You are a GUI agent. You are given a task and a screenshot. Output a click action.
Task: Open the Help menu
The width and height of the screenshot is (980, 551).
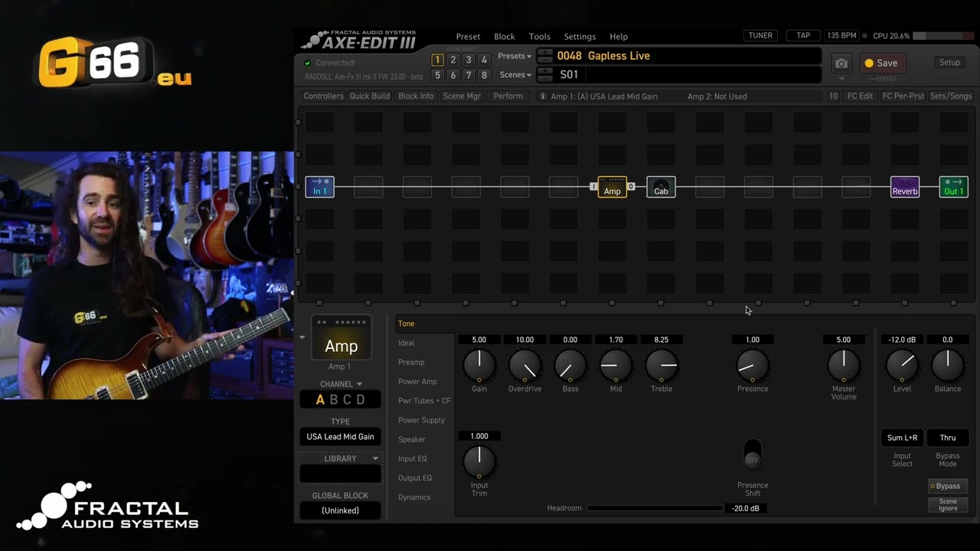[619, 37]
